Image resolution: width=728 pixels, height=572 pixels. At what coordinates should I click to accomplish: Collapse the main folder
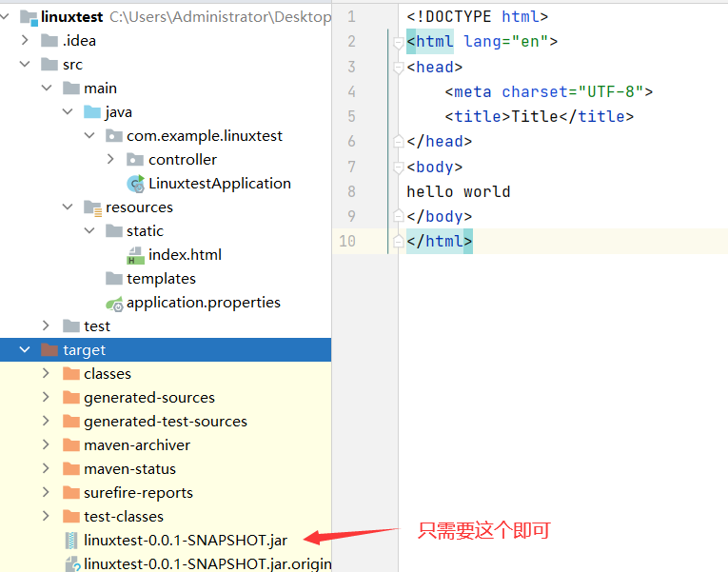tap(47, 88)
